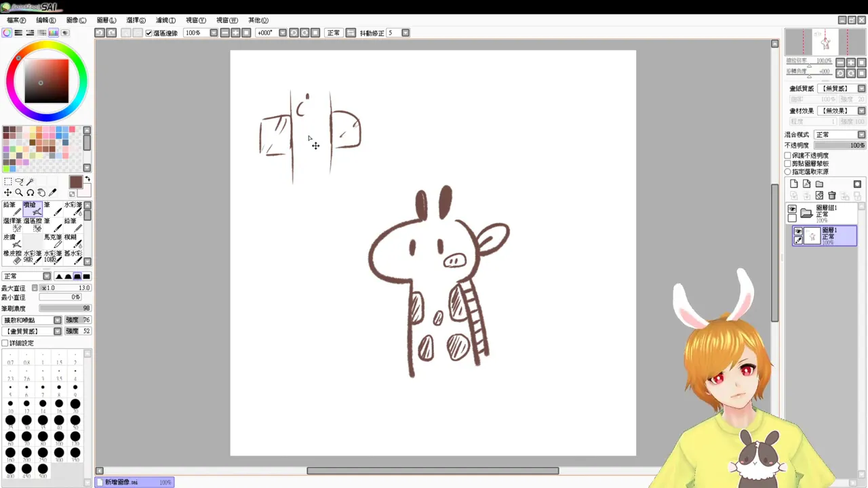Viewport: 868px width, 488px height.
Task: Open the brush blending mode 正常 dropdown
Action: 47,276
